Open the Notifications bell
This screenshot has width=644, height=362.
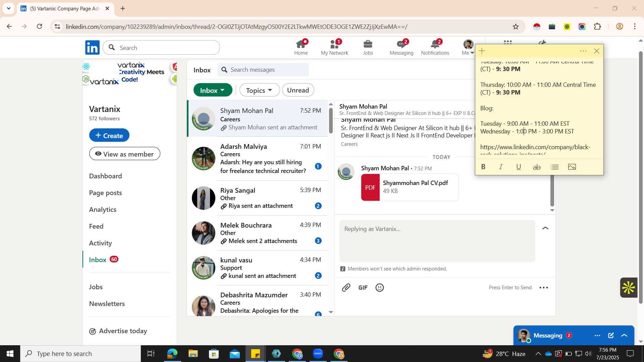pos(435,47)
